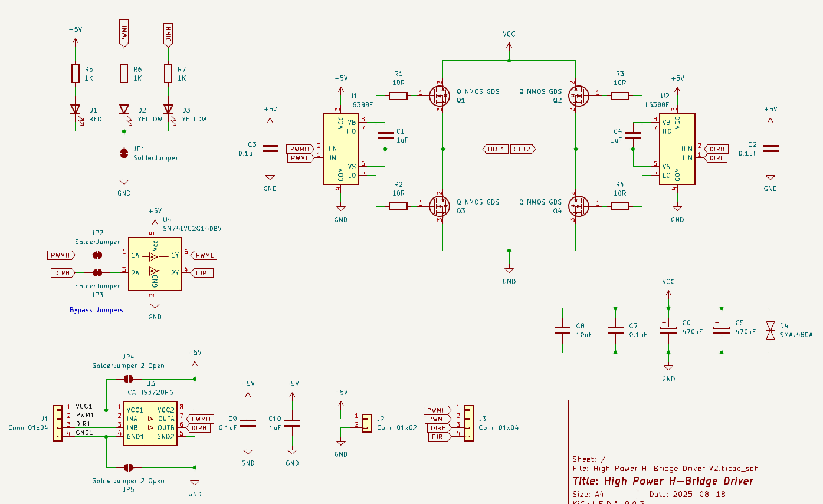Click the 'Date: 2025-08-18' field
The image size is (823, 504).
coord(688,494)
